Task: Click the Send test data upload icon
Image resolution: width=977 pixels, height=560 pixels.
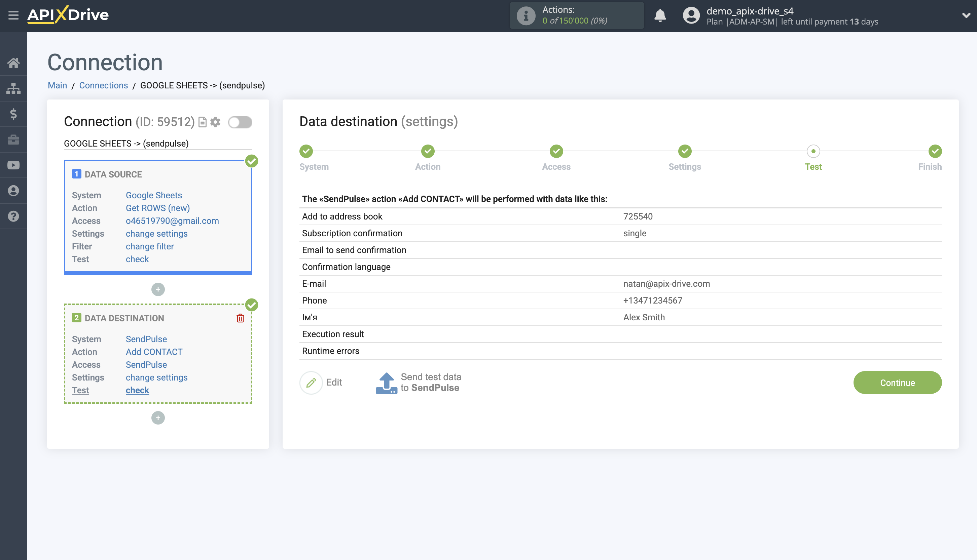Action: 386,383
